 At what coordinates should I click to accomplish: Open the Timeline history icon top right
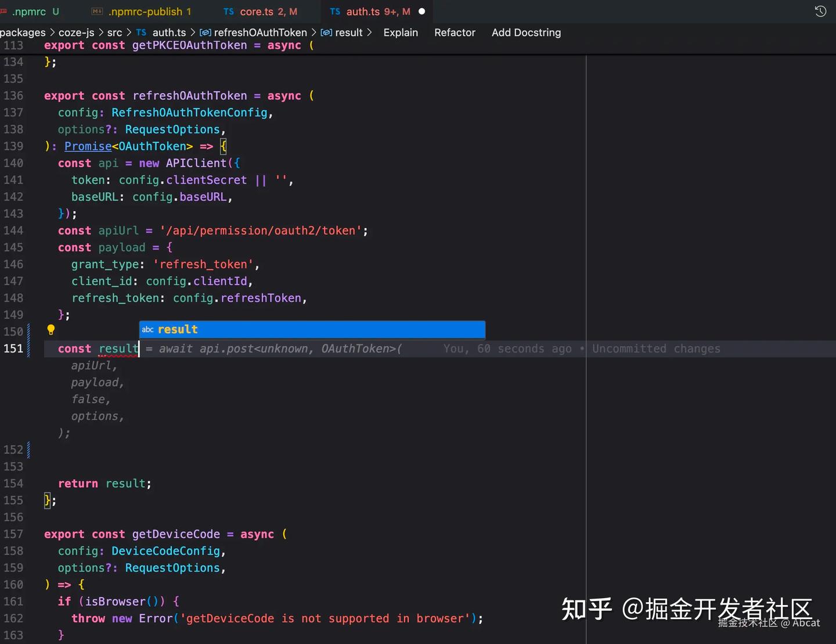coord(820,11)
